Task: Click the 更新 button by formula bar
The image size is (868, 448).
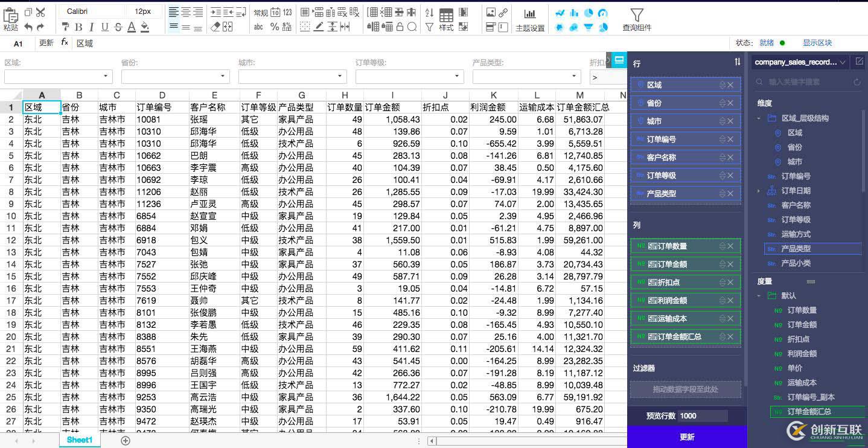Action: (x=46, y=43)
